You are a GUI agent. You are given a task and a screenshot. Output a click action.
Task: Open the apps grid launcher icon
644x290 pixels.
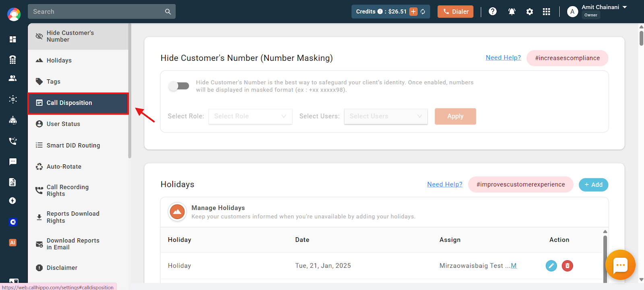546,12
